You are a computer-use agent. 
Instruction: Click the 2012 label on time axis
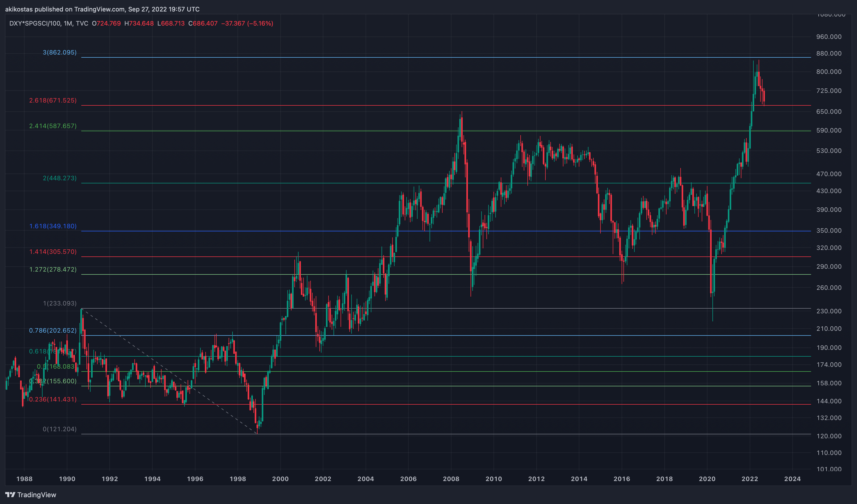point(536,479)
